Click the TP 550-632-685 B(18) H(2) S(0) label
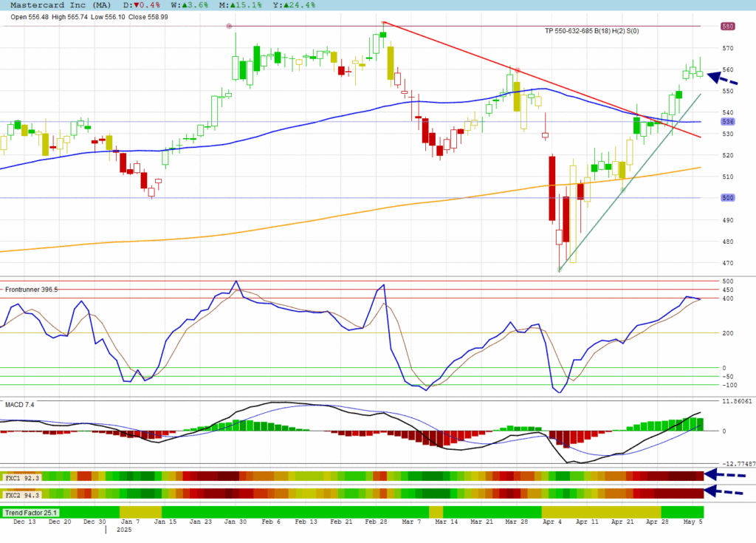Screen dimensions: 756x543 592,31
